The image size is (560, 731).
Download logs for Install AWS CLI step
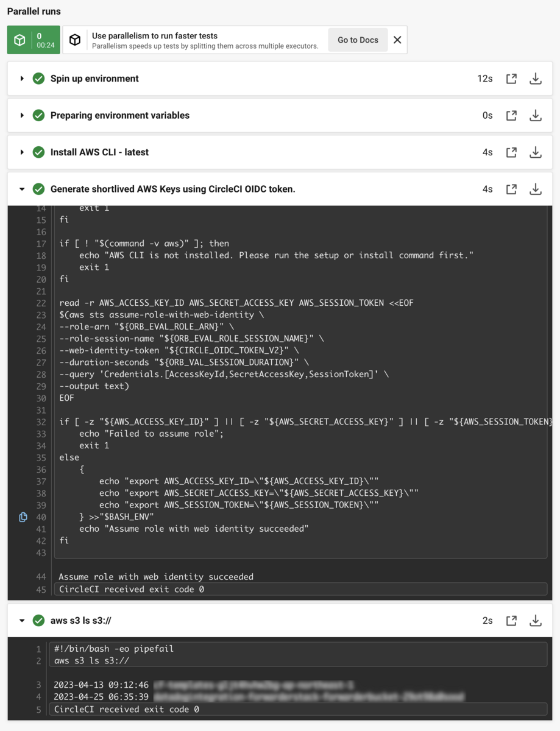pyautogui.click(x=535, y=152)
